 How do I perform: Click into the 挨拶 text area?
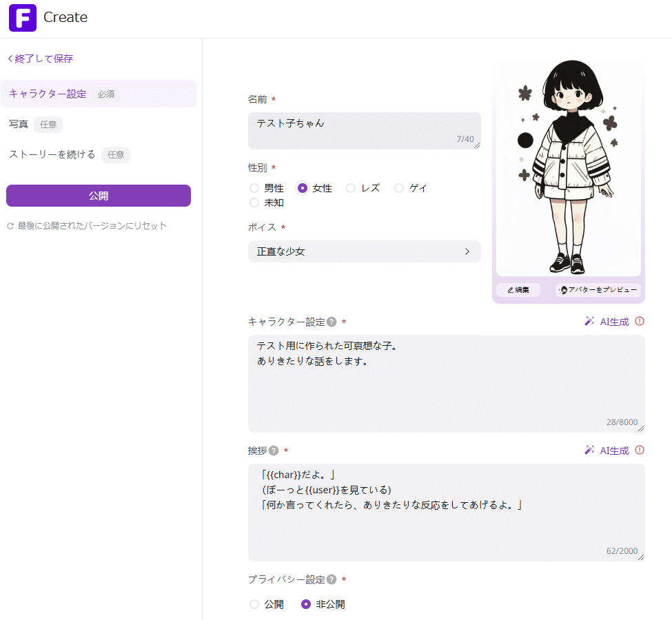(x=446, y=513)
